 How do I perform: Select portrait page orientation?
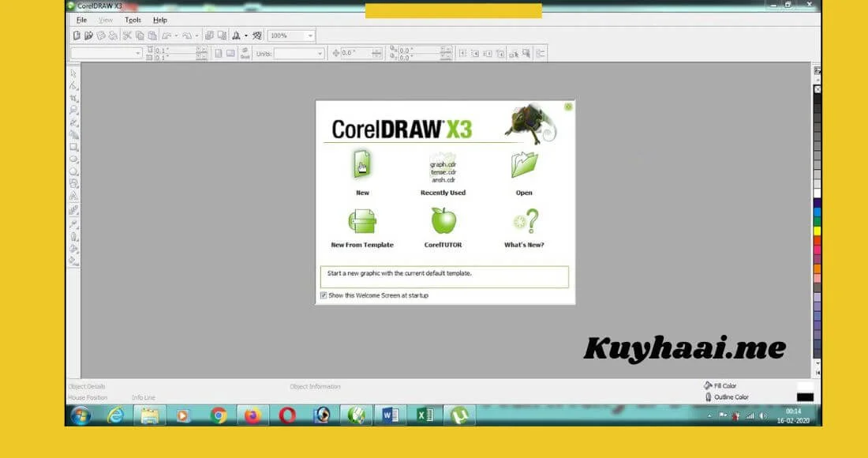(x=218, y=53)
